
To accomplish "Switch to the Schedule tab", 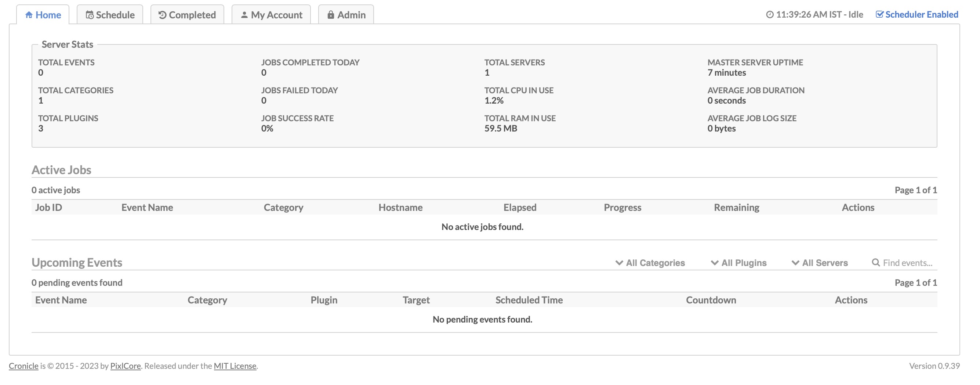I will (x=115, y=15).
